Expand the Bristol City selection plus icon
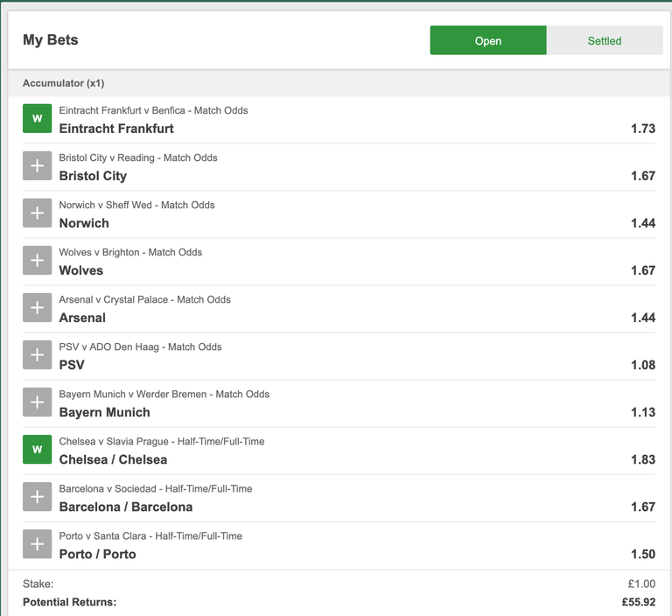Screen dimensions: 672x616 38,165
